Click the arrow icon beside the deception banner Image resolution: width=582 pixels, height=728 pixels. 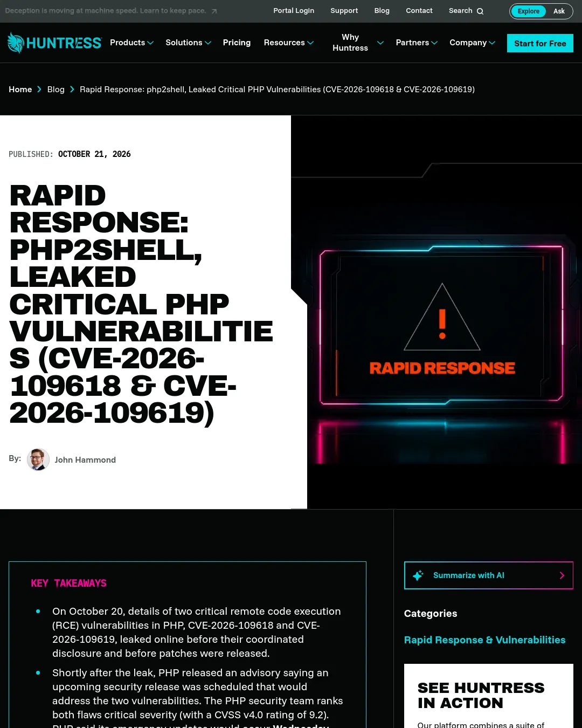214,11
